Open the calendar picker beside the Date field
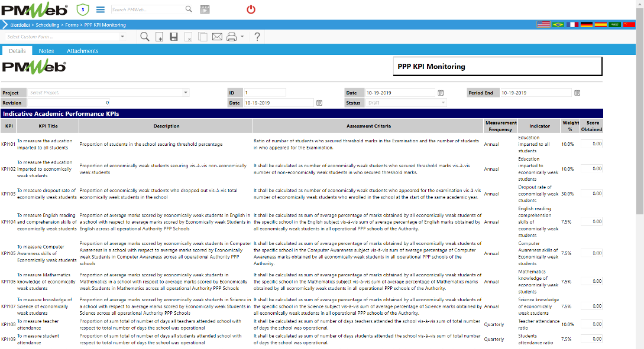 [440, 93]
